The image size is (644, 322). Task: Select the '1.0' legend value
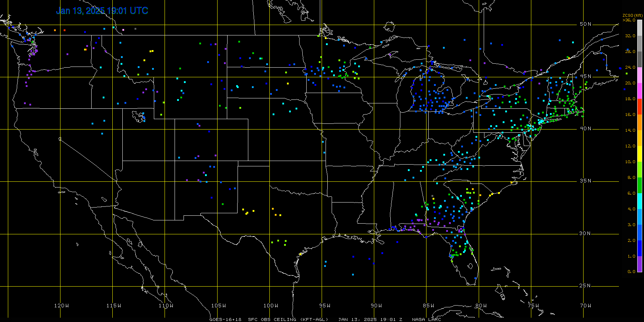[631, 256]
